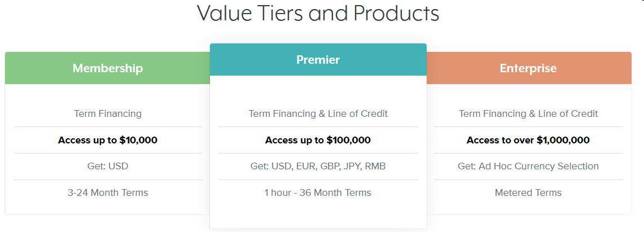Click the Metered Terms row
The width and height of the screenshot is (644, 232).
coord(528,192)
